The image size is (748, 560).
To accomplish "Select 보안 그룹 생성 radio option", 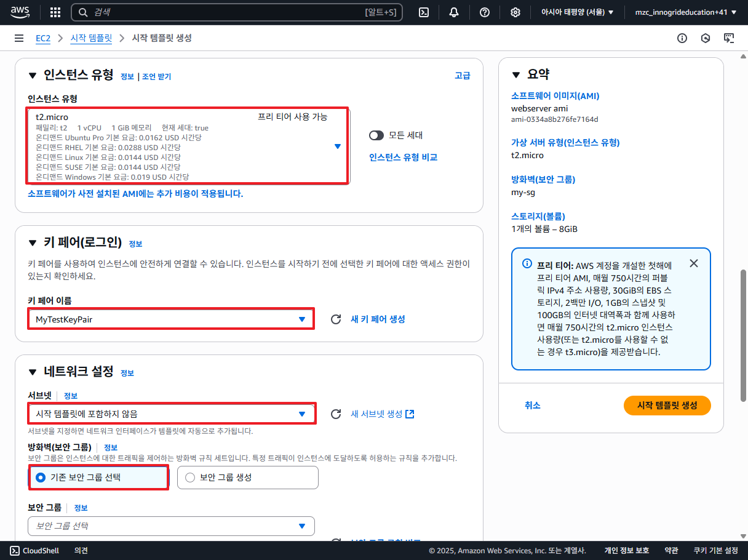I will (247, 478).
